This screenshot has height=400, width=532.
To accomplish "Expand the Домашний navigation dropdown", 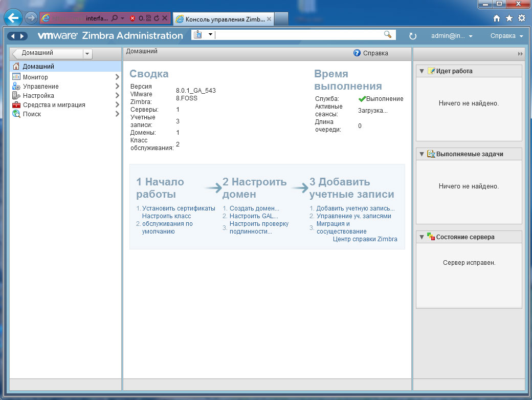I will click(87, 54).
